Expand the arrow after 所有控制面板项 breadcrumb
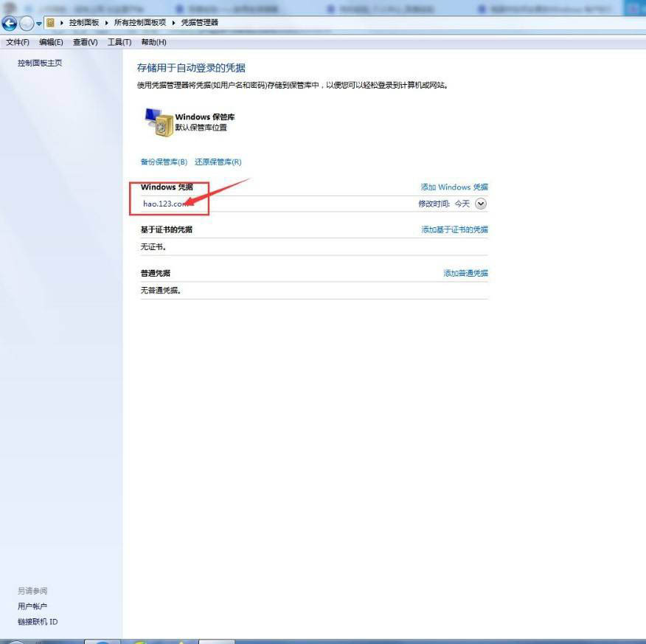Viewport: 646px width, 644px height. pyautogui.click(x=173, y=23)
